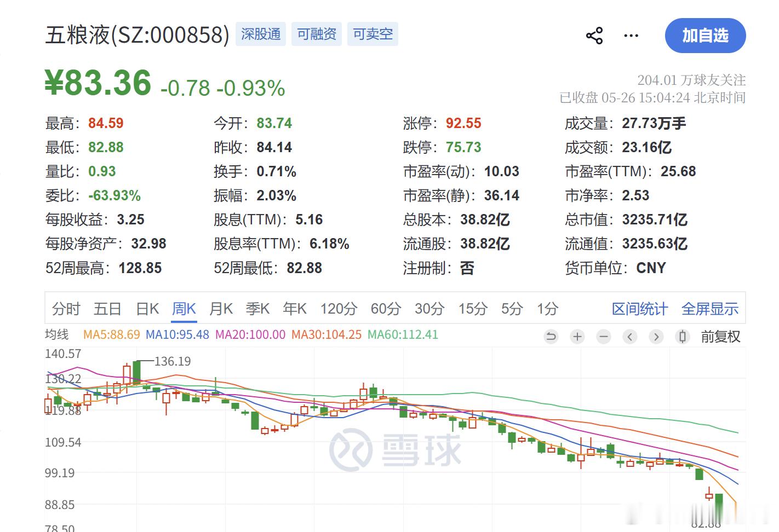Viewport: 779px width, 532px height.
Task: Click the 总市值 3235.71亿 value
Action: pos(655,219)
